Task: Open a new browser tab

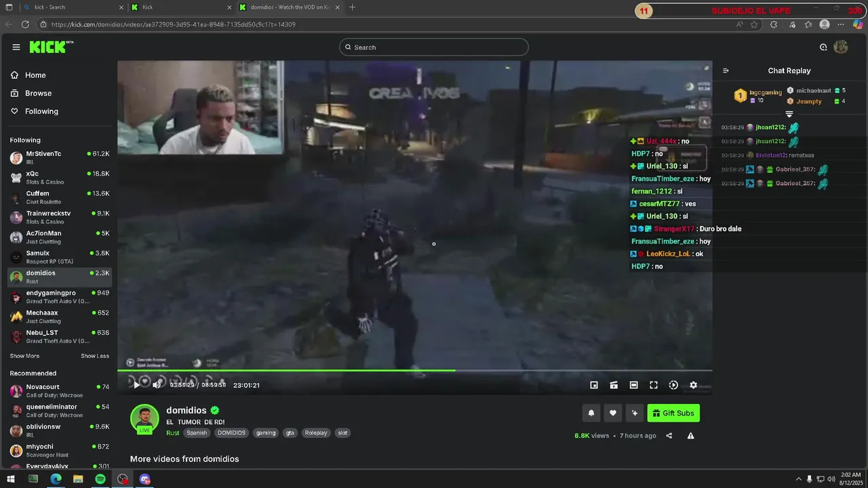Action: pos(352,7)
